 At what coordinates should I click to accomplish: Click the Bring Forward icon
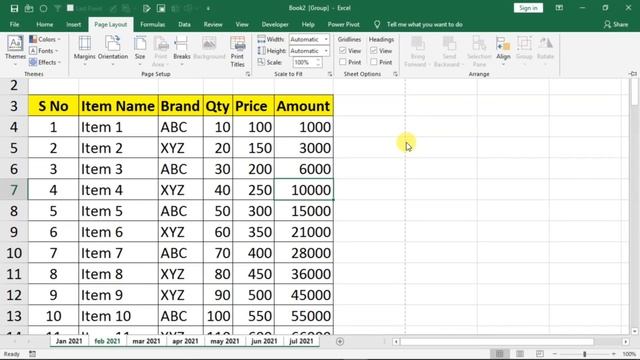tap(417, 51)
